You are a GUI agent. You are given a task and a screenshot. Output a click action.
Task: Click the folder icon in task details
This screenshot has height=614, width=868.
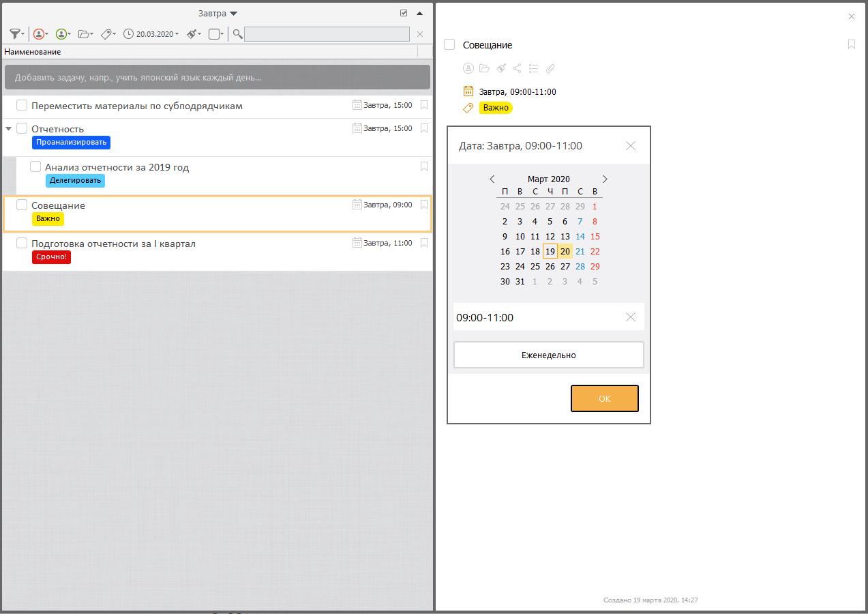[484, 68]
